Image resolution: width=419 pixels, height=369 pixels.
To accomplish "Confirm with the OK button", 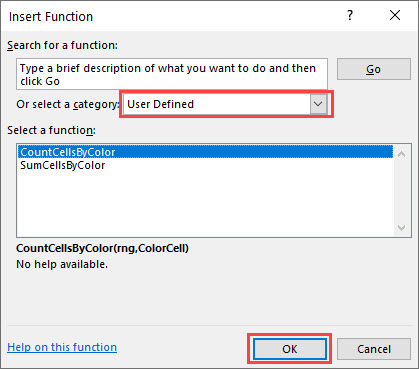I will [x=290, y=349].
